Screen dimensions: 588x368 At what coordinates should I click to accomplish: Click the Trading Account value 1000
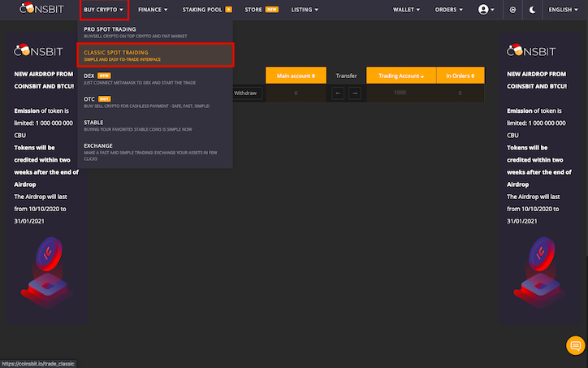[400, 93]
